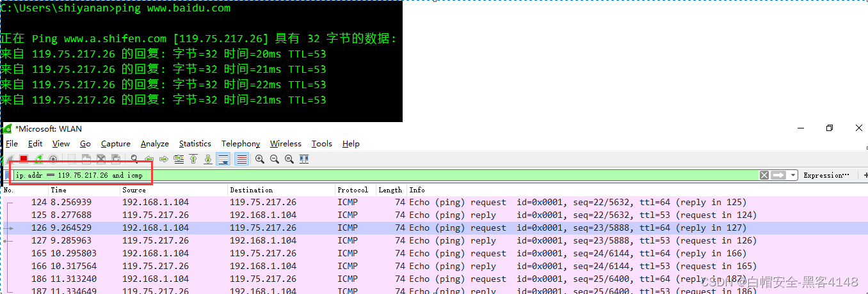The width and height of the screenshot is (868, 294).
Task: Reset packet text to normal size
Action: tap(289, 159)
